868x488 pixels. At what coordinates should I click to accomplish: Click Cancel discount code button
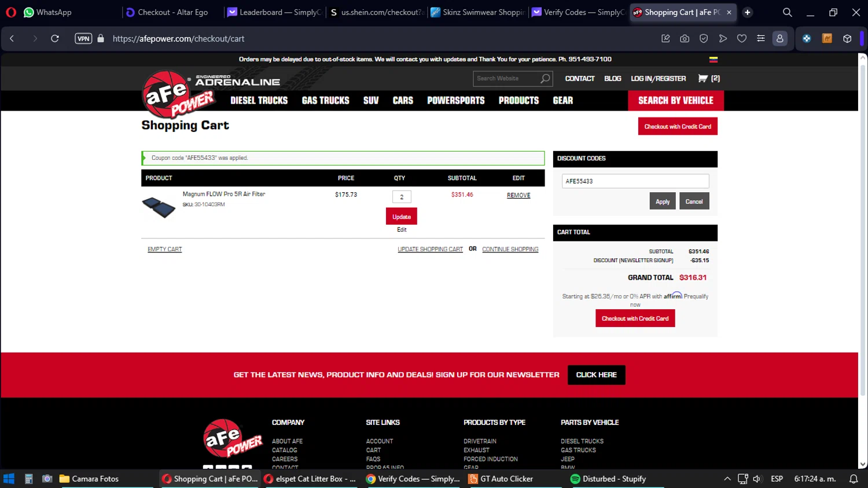[x=694, y=201]
